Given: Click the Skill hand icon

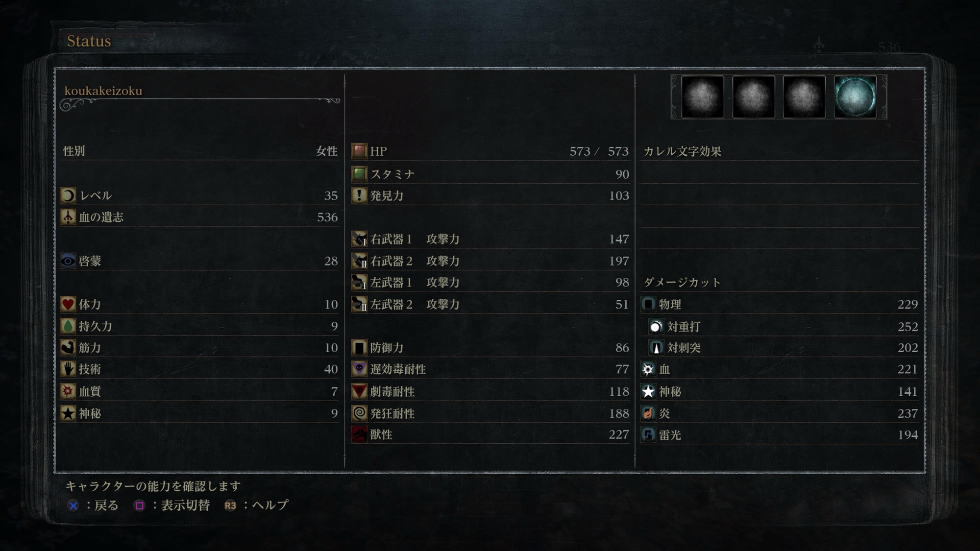Looking at the screenshot, I should (68, 369).
